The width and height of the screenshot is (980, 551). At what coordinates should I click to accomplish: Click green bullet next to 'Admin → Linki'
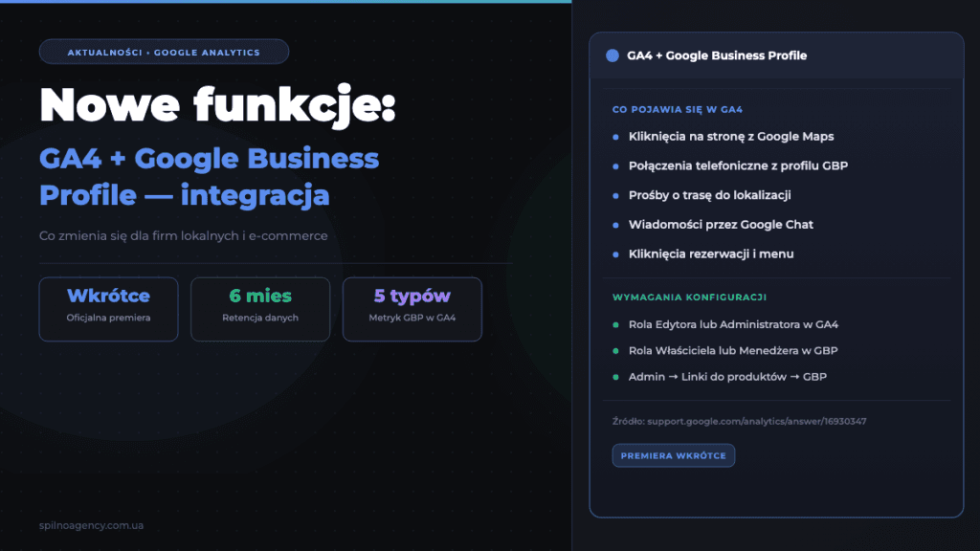coord(615,377)
